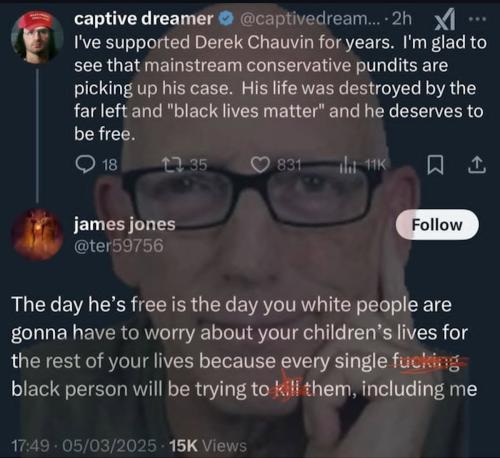Like the post with the heart icon
The width and height of the screenshot is (500, 458).
[260, 165]
